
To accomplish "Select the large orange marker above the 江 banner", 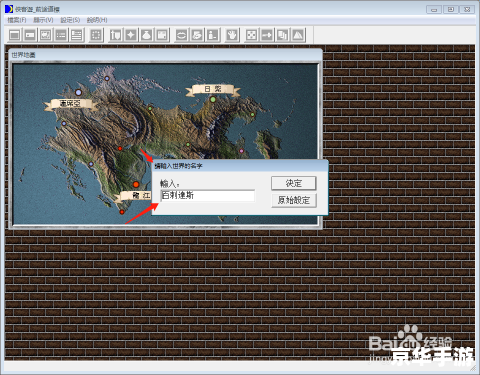I will pyautogui.click(x=136, y=184).
